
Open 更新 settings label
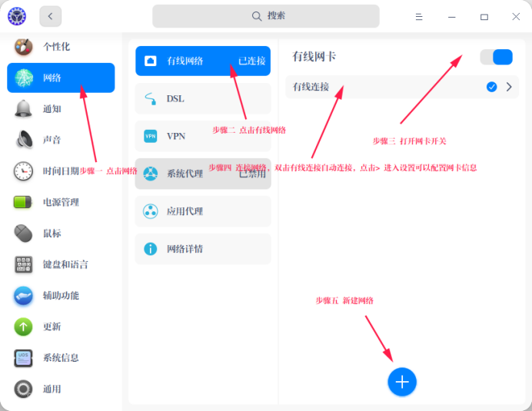coord(52,326)
